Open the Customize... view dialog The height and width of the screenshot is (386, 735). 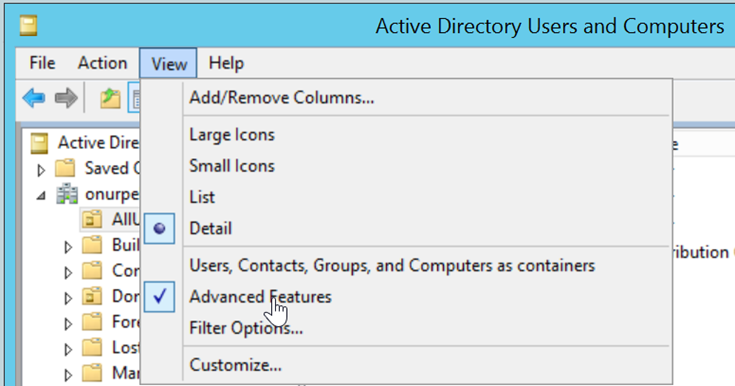(x=406, y=365)
